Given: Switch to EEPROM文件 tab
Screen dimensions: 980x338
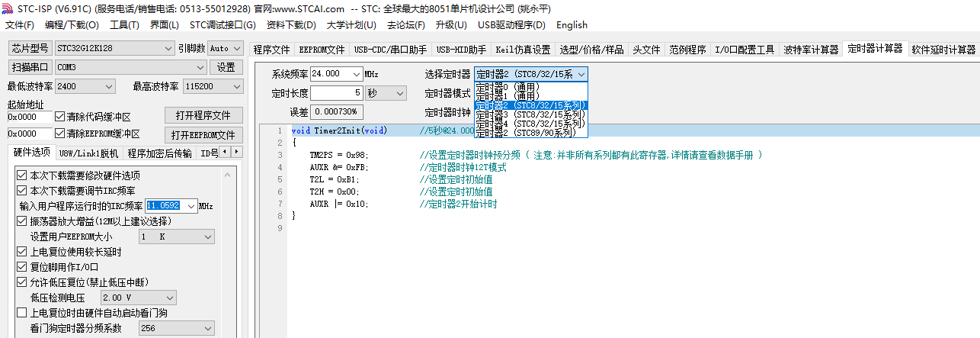Looking at the screenshot, I should point(322,50).
